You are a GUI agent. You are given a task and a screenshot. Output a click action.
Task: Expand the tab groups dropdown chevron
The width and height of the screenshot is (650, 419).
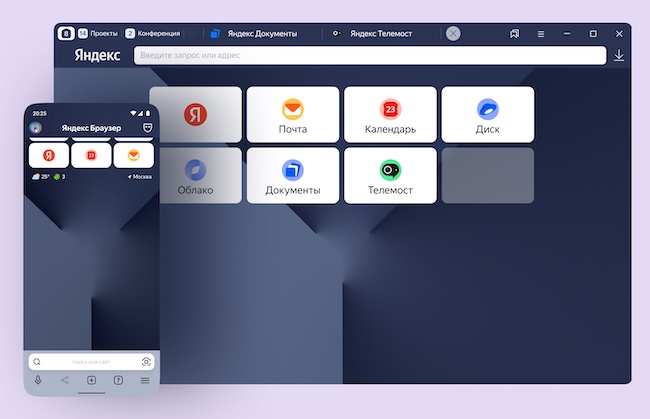pos(191,34)
